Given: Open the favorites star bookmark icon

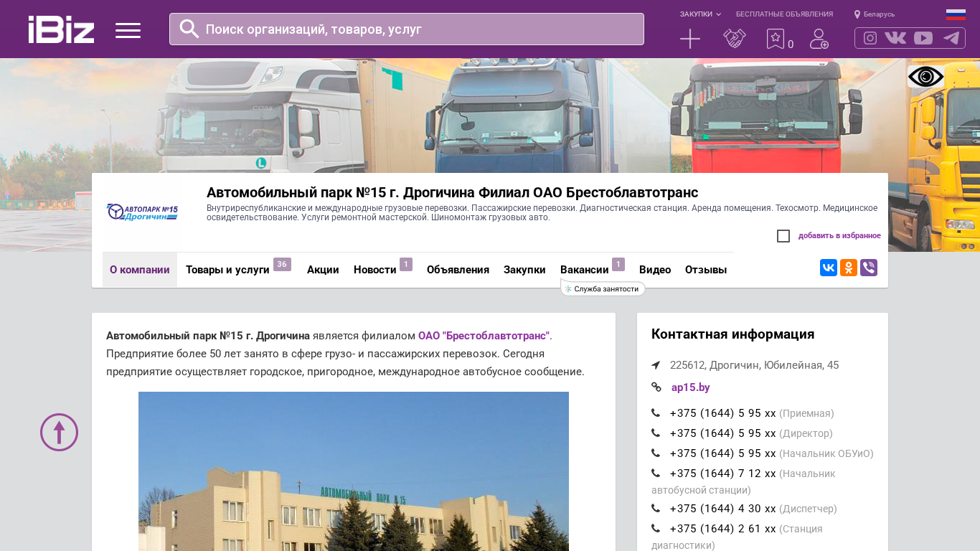Looking at the screenshot, I should 776,39.
